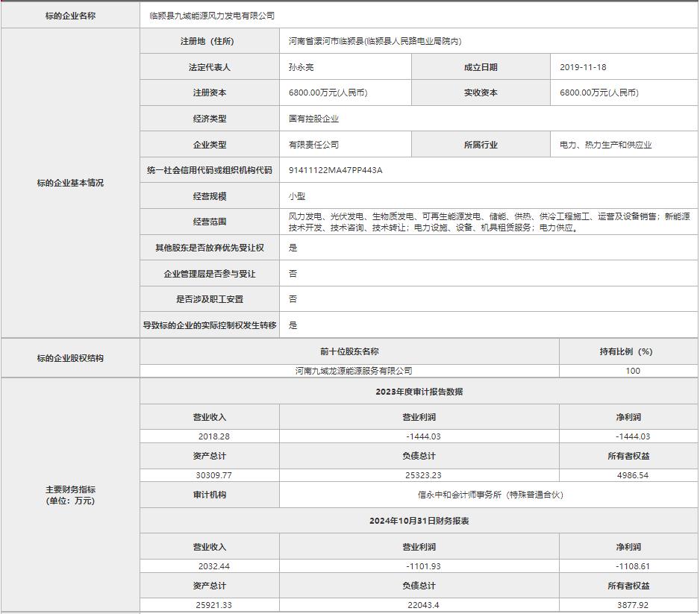Select economic type value 国有控股企业

(x=313, y=119)
